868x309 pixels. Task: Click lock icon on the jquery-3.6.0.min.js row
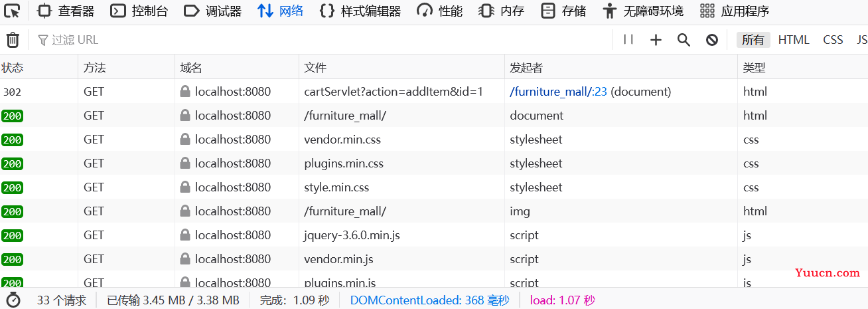(185, 235)
